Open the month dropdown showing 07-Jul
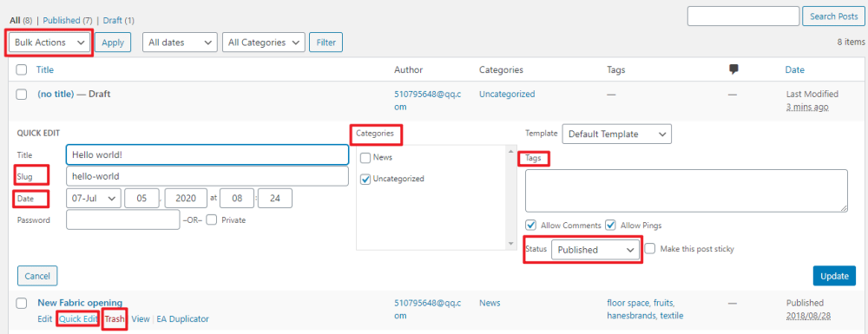Viewport: 868px width, 334px height. tap(94, 199)
